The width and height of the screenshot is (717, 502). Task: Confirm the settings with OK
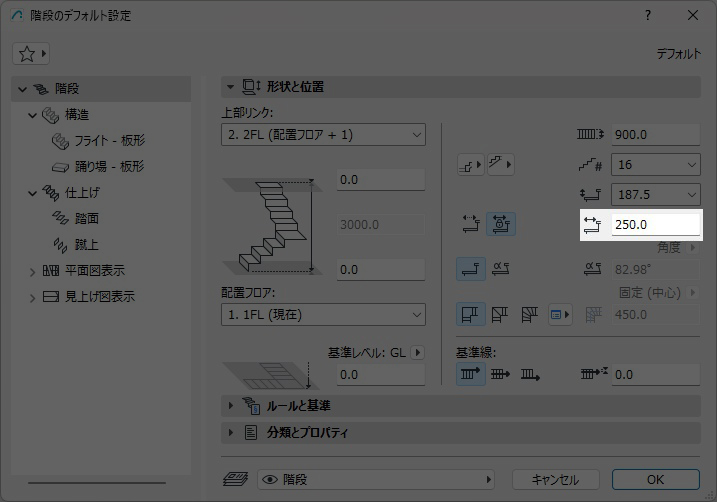655,479
